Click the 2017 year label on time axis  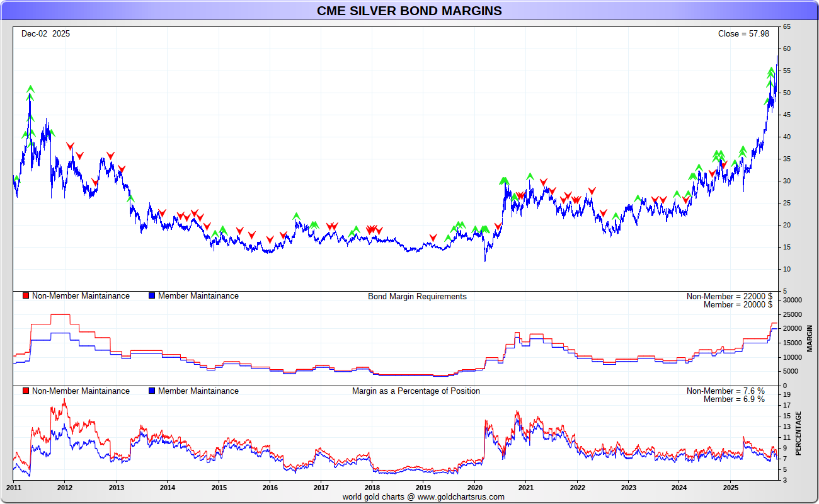click(x=321, y=488)
